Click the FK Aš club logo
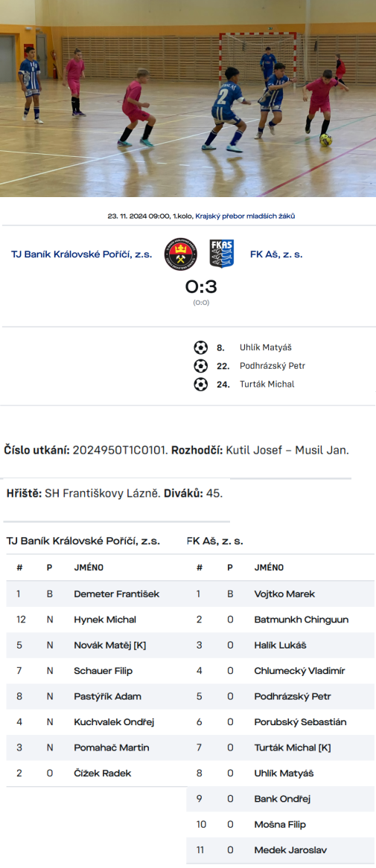 pyautogui.click(x=221, y=254)
